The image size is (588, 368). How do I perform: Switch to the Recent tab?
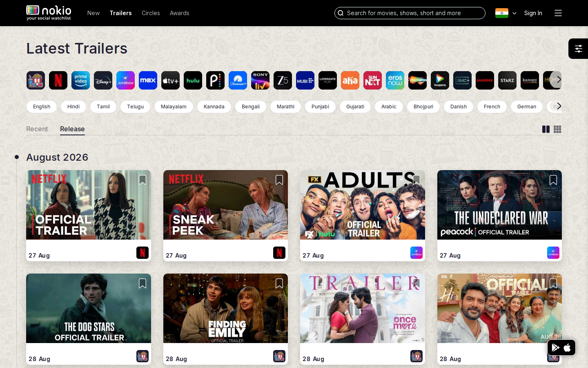click(37, 129)
